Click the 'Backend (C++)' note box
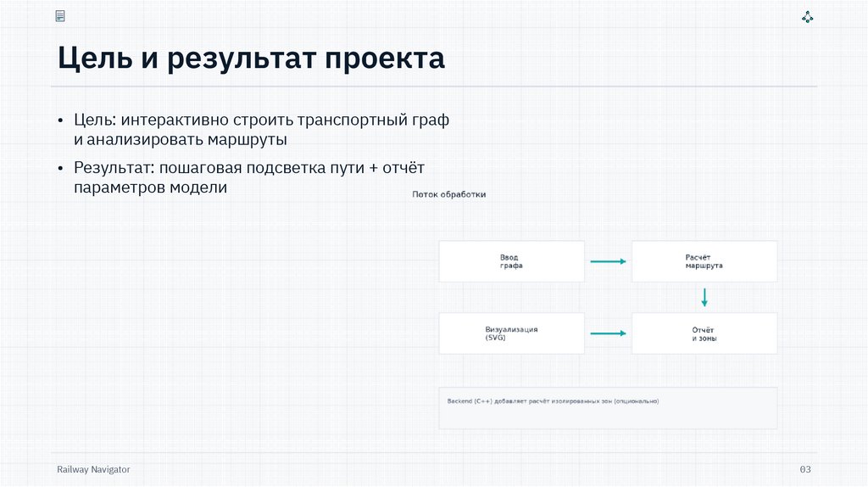This screenshot has width=868, height=487. [608, 408]
